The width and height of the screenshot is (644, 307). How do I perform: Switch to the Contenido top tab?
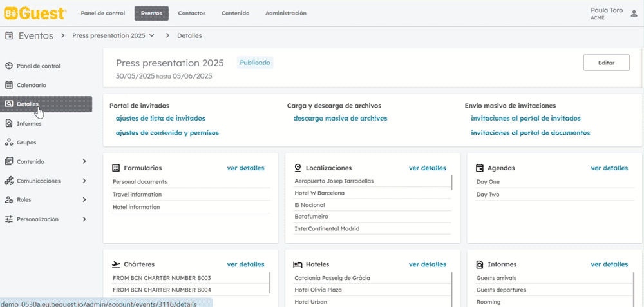tap(235, 13)
